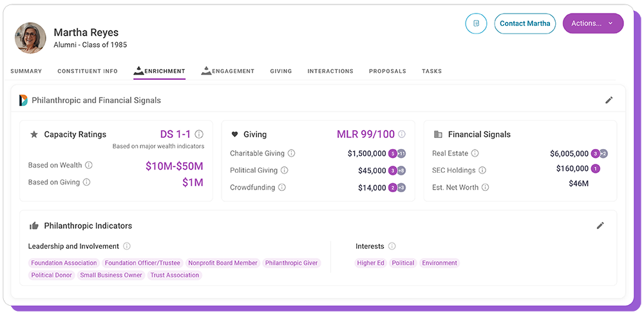Click the Nonprofit Board Member tag

coord(223,263)
